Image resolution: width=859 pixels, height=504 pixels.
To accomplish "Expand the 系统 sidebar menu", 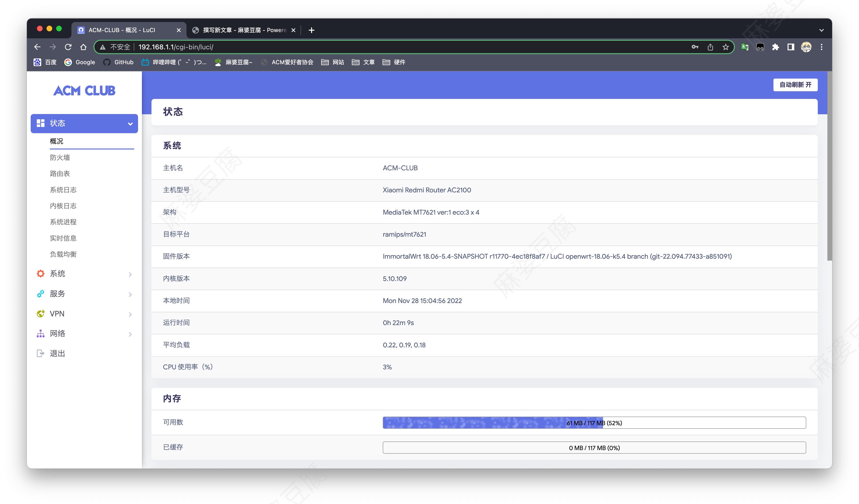I will pyautogui.click(x=84, y=274).
